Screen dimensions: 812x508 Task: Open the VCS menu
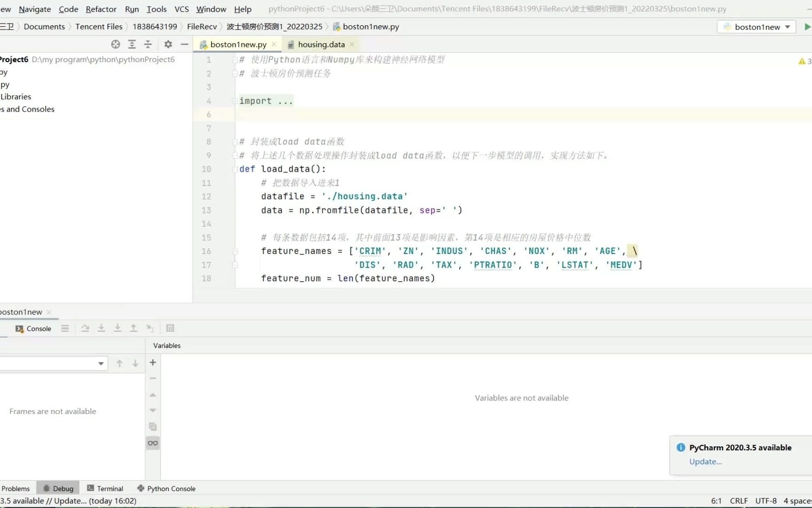coord(182,9)
